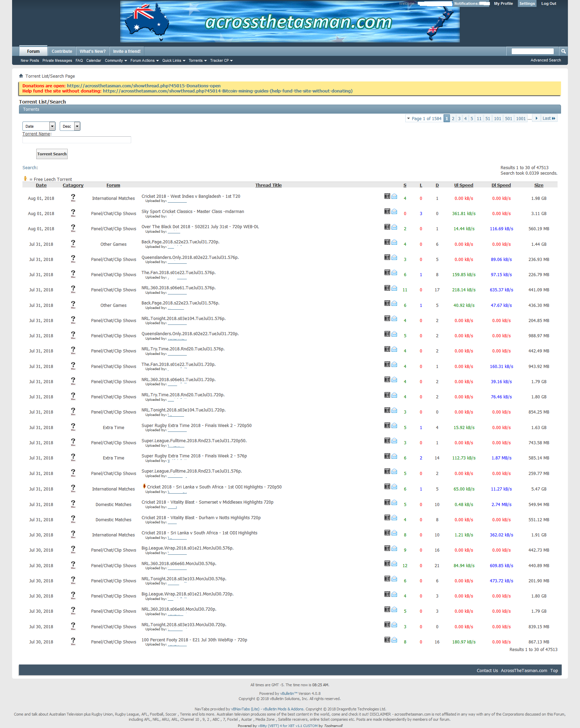The height and width of the screenshot is (728, 580).
Task: Click the Torrent Name input field
Action: [77, 140]
